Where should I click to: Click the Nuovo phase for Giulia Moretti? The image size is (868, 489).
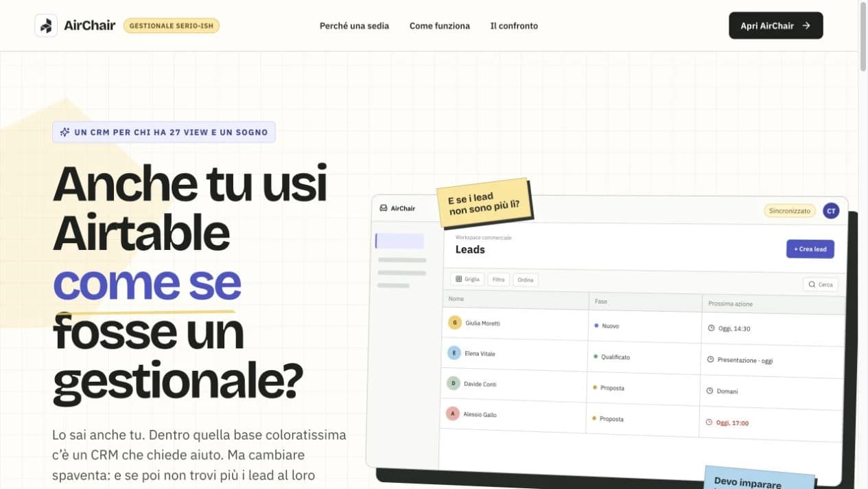[x=607, y=326]
